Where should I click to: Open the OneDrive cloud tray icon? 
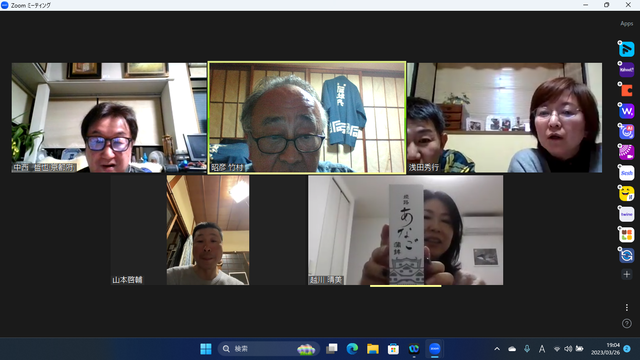point(512,349)
